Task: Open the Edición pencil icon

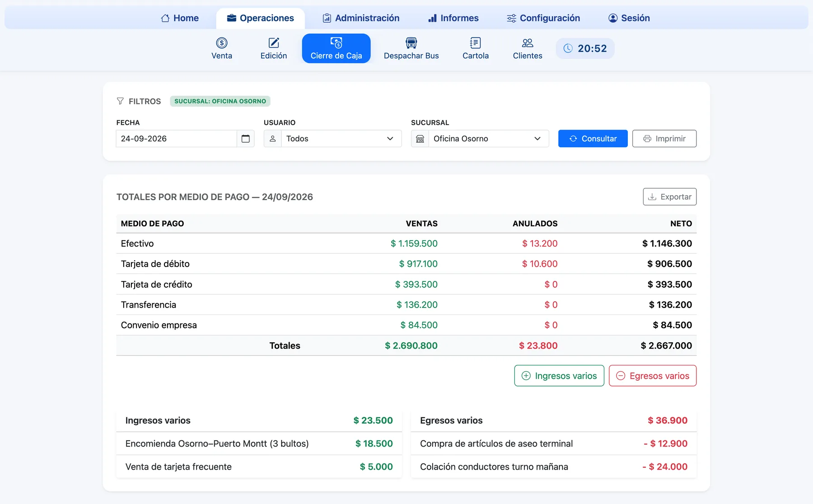Action: point(274,43)
